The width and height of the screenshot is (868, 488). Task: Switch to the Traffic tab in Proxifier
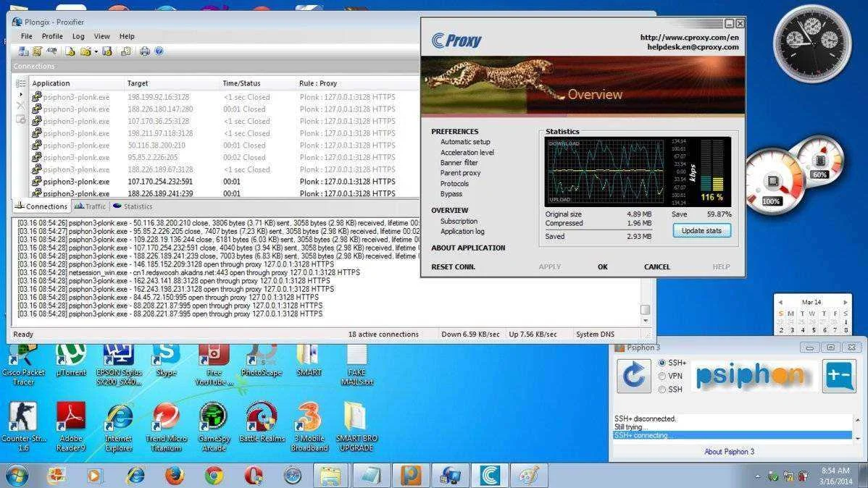click(91, 206)
